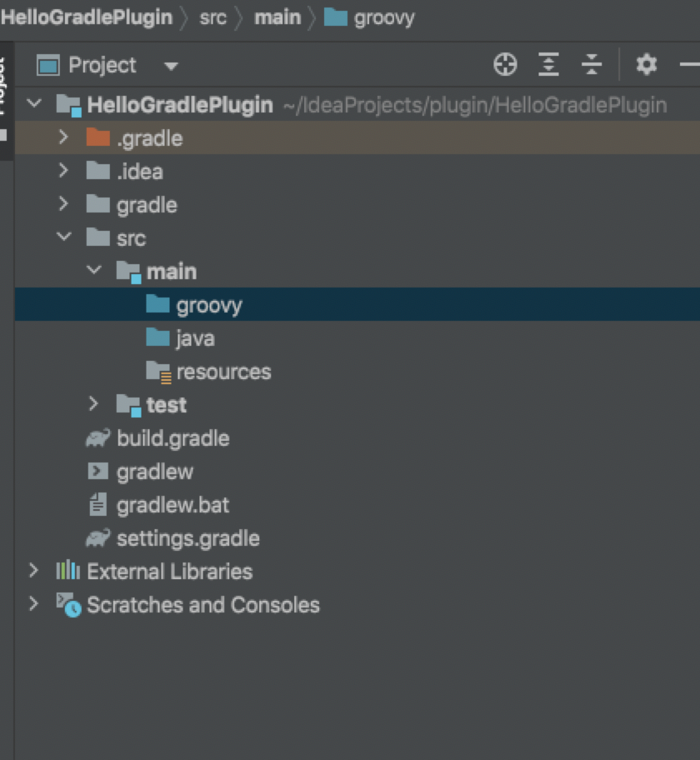The width and height of the screenshot is (700, 760).
Task: Click the settings.gradle elephant icon
Action: 98,538
